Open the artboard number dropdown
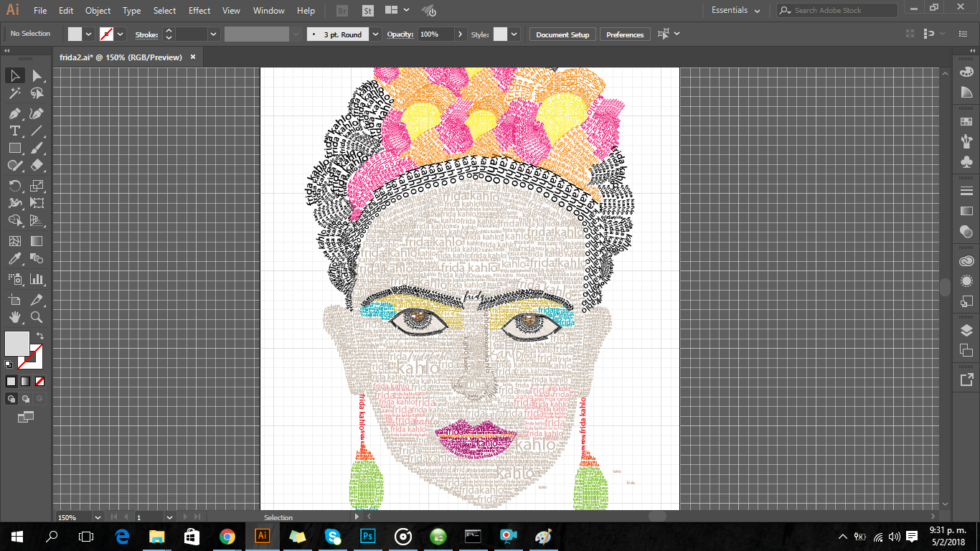This screenshot has height=551, width=980. [169, 517]
